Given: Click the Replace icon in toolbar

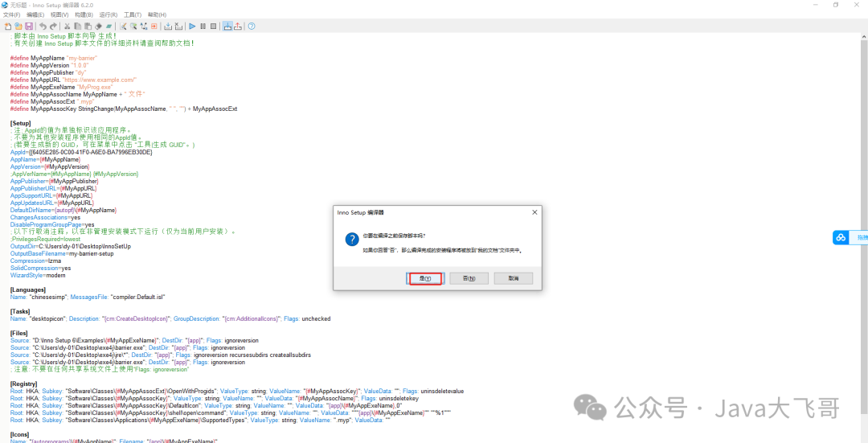Looking at the screenshot, I should coord(144,26).
